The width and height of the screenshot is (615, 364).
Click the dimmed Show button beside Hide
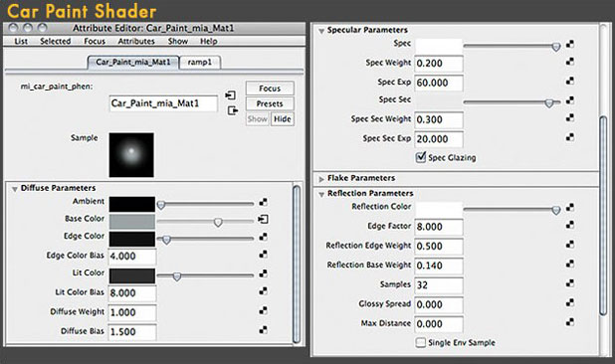click(258, 119)
